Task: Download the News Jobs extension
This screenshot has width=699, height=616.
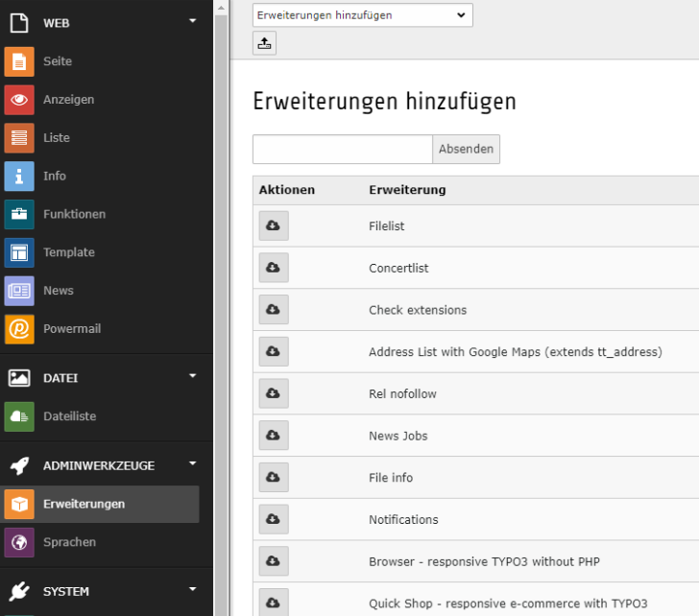Action: point(274,436)
